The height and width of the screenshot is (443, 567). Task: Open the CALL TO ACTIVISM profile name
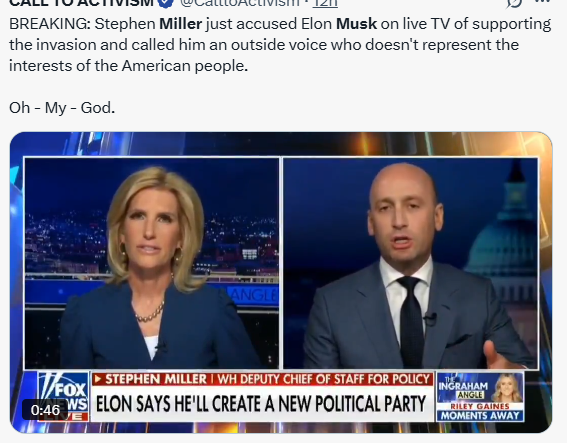tap(81, 3)
